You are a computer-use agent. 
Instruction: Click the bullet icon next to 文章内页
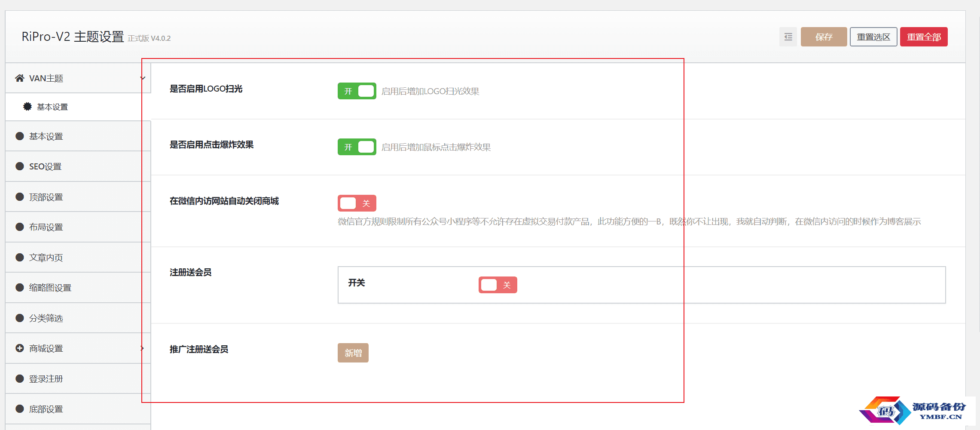point(20,258)
